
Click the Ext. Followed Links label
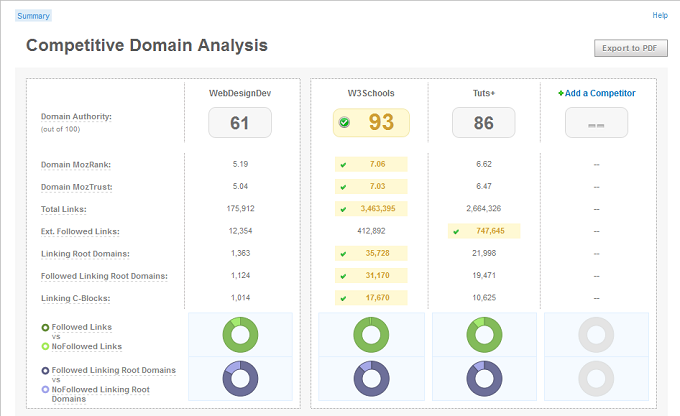coord(80,232)
